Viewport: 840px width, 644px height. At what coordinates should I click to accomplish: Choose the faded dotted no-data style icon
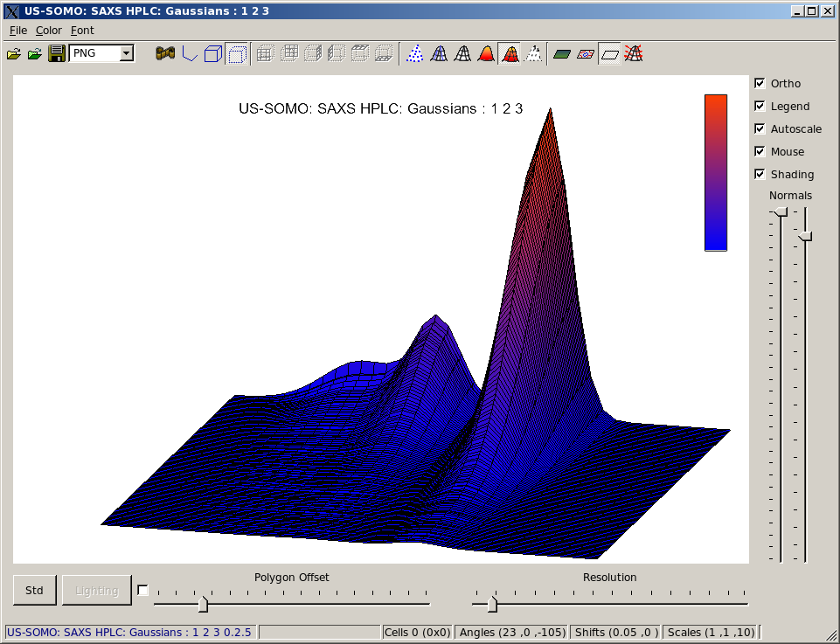point(532,53)
